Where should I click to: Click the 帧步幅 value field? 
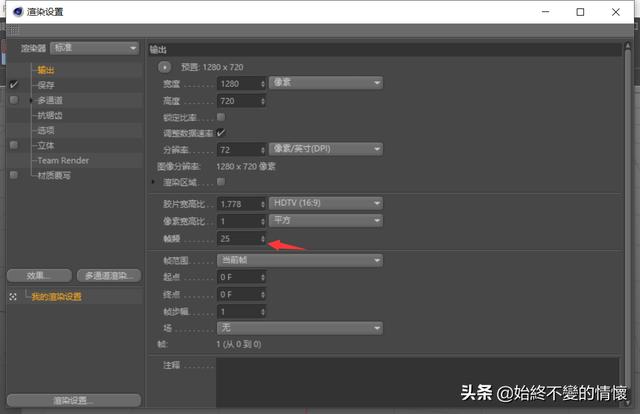238,312
